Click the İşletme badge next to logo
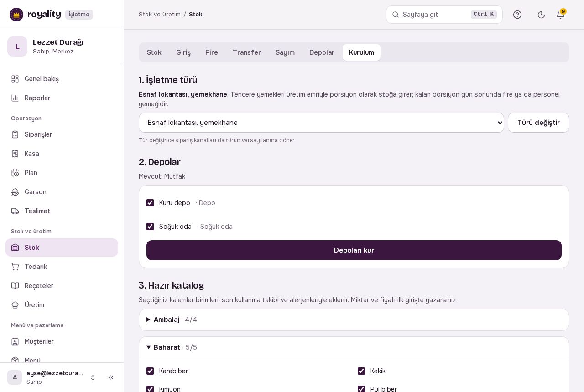 pyautogui.click(x=79, y=15)
